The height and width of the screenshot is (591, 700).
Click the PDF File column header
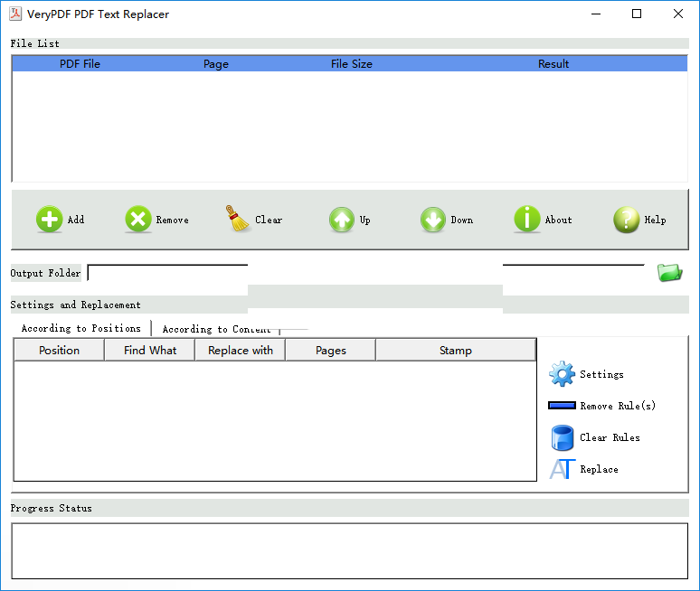click(80, 64)
